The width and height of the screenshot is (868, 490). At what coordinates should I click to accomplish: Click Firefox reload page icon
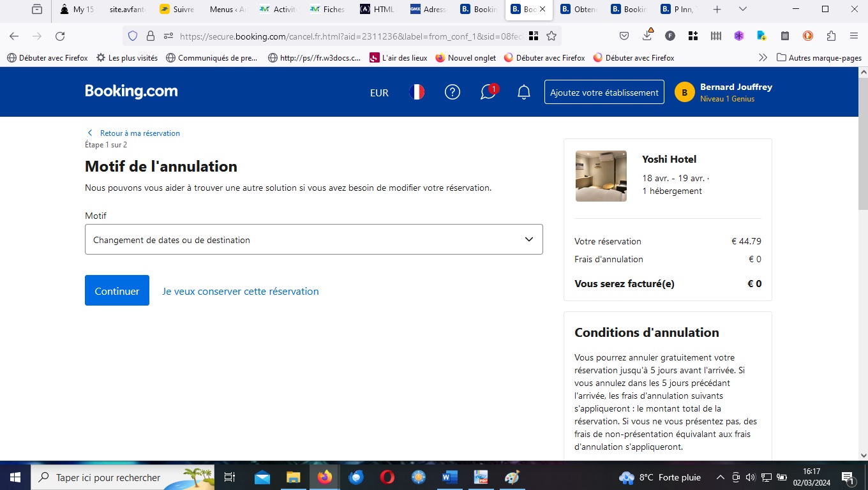(60, 36)
